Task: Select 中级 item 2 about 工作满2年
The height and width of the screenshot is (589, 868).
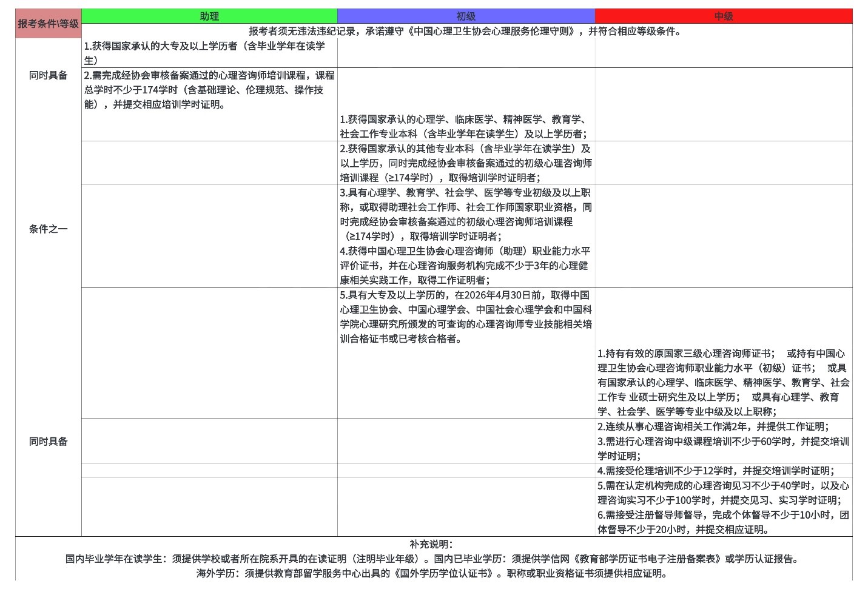Action: point(713,426)
